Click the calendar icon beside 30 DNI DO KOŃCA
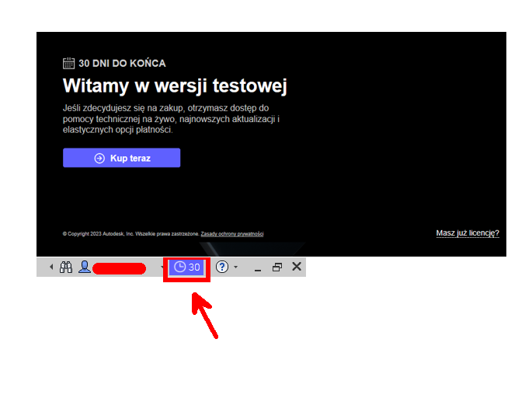 click(69, 63)
